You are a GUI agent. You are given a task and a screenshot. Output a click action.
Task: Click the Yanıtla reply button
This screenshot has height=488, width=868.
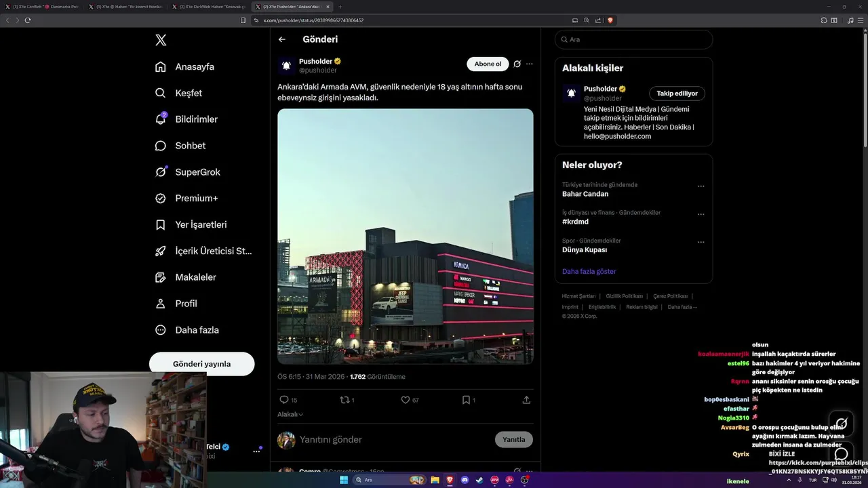click(514, 439)
